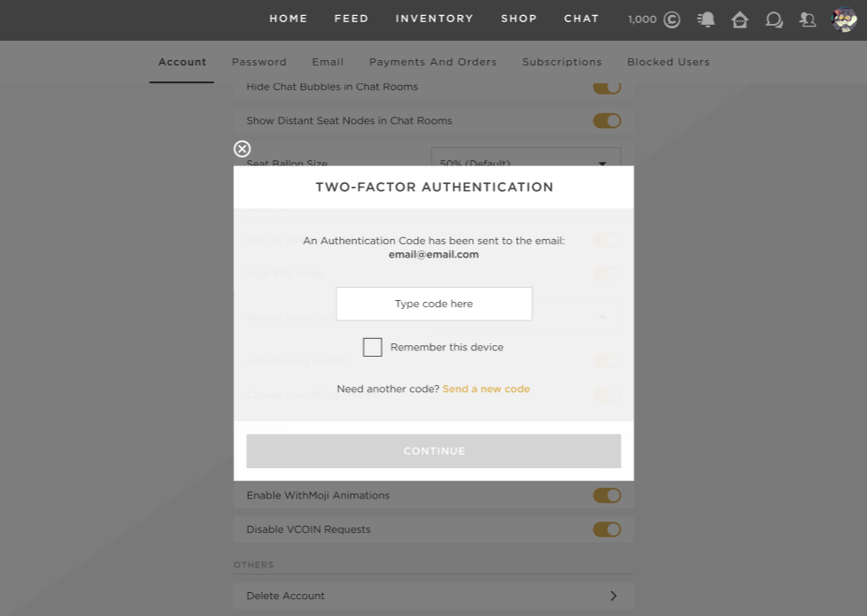Disable Hide Chat Bubbles in Chat Rooms
The height and width of the screenshot is (616, 867).
click(607, 87)
